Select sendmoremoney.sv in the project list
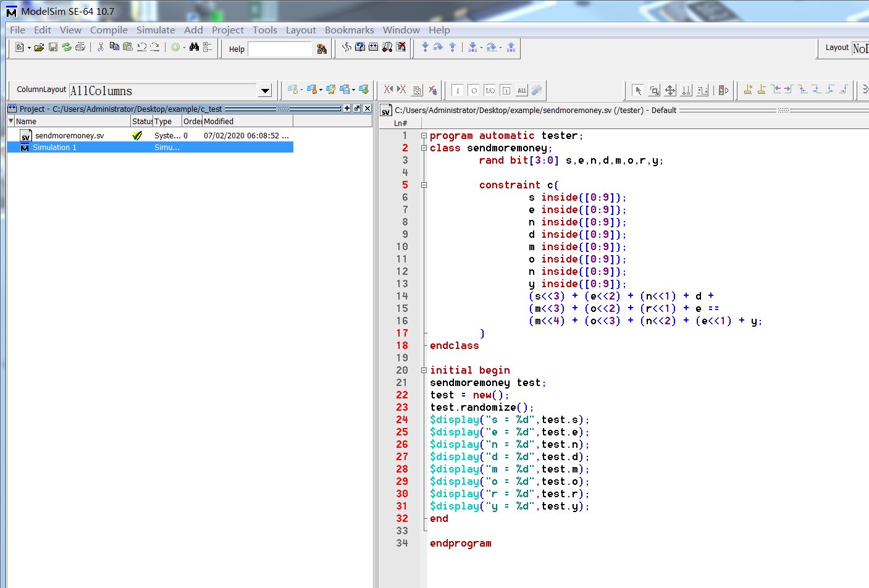This screenshot has width=869, height=588. (x=69, y=135)
